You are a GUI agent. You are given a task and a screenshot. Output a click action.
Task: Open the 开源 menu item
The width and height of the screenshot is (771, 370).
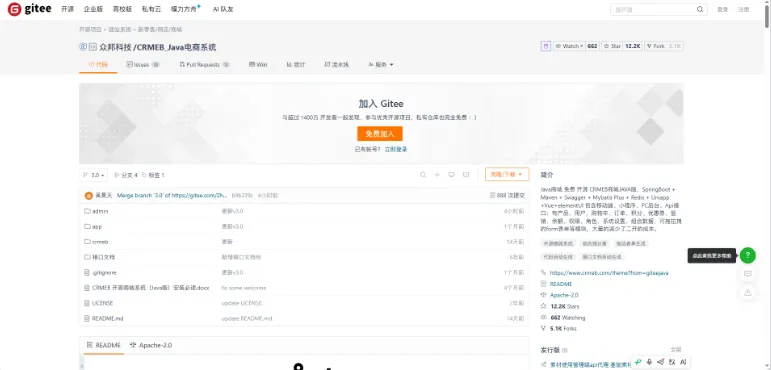pyautogui.click(x=67, y=9)
